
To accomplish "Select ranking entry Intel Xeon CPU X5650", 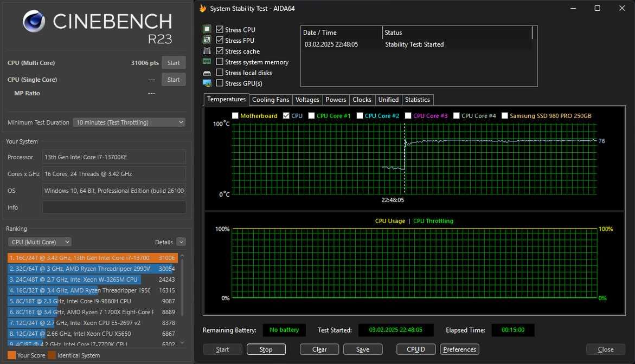I will [92, 334].
